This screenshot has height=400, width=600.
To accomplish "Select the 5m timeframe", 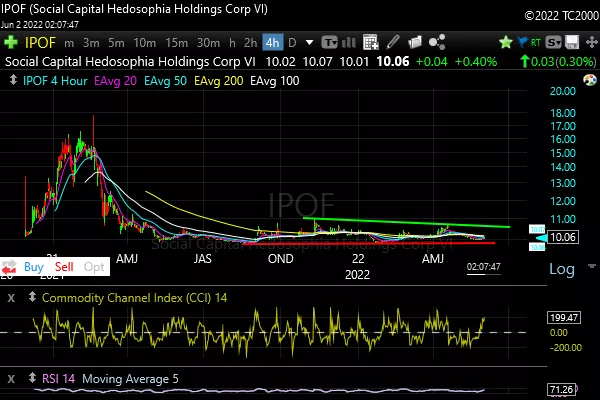I will pyautogui.click(x=116, y=43).
